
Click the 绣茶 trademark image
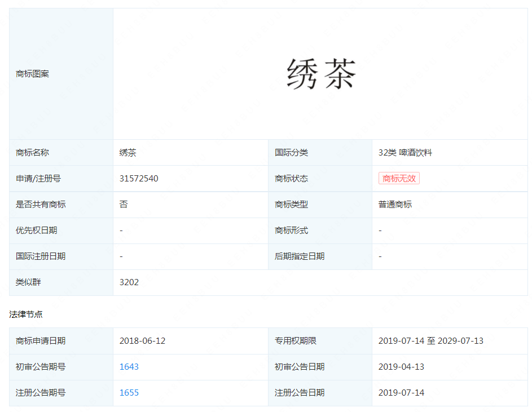(x=321, y=74)
